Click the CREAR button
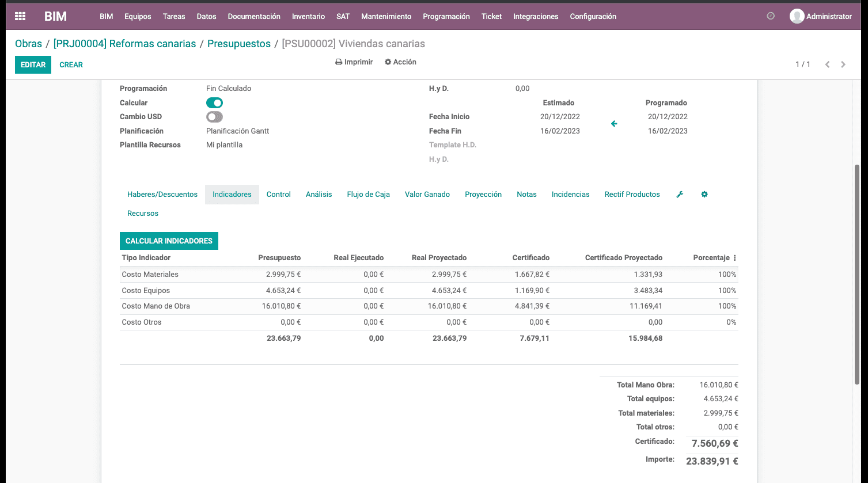868x483 pixels. tap(71, 65)
